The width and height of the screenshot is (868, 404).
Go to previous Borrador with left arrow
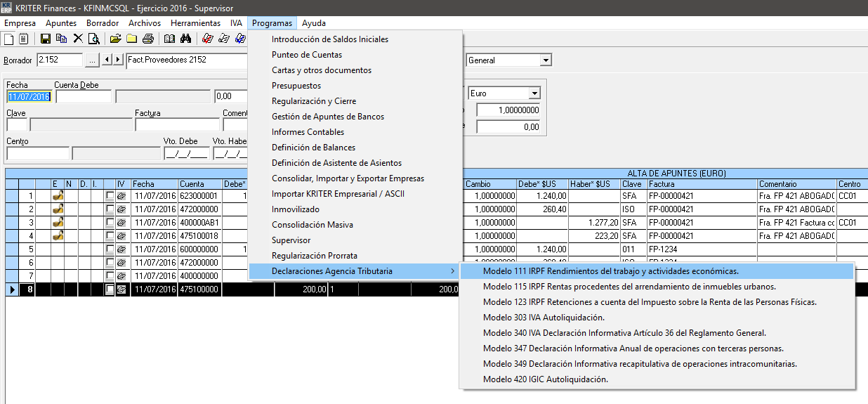click(107, 60)
